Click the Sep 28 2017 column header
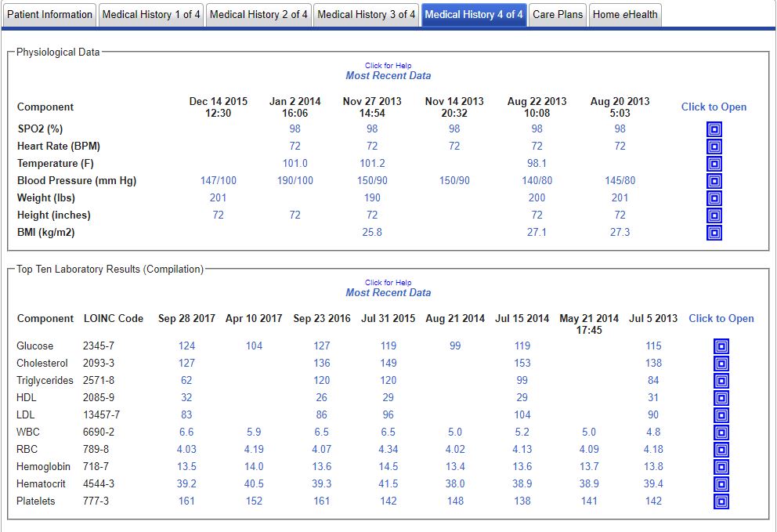 186,318
